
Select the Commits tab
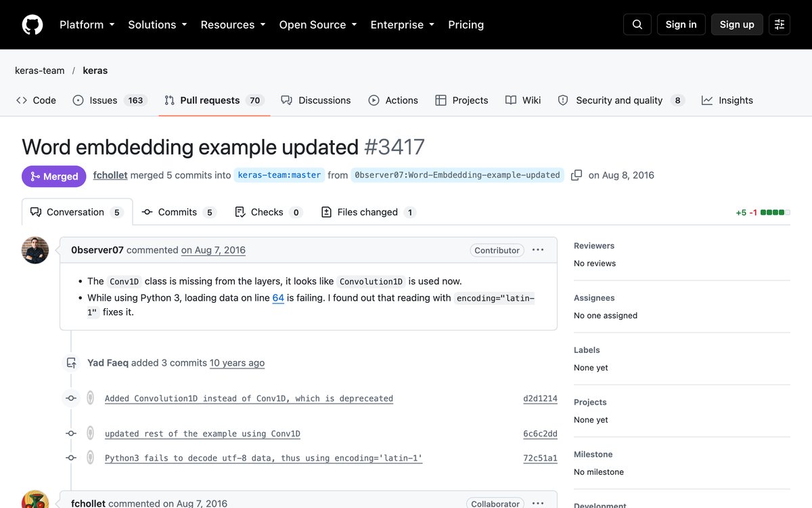pyautogui.click(x=178, y=212)
